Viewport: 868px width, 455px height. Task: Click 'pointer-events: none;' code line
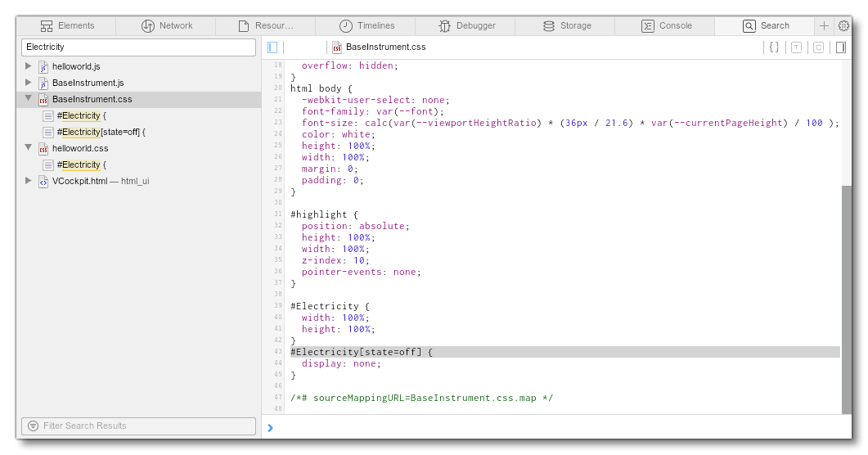[361, 272]
